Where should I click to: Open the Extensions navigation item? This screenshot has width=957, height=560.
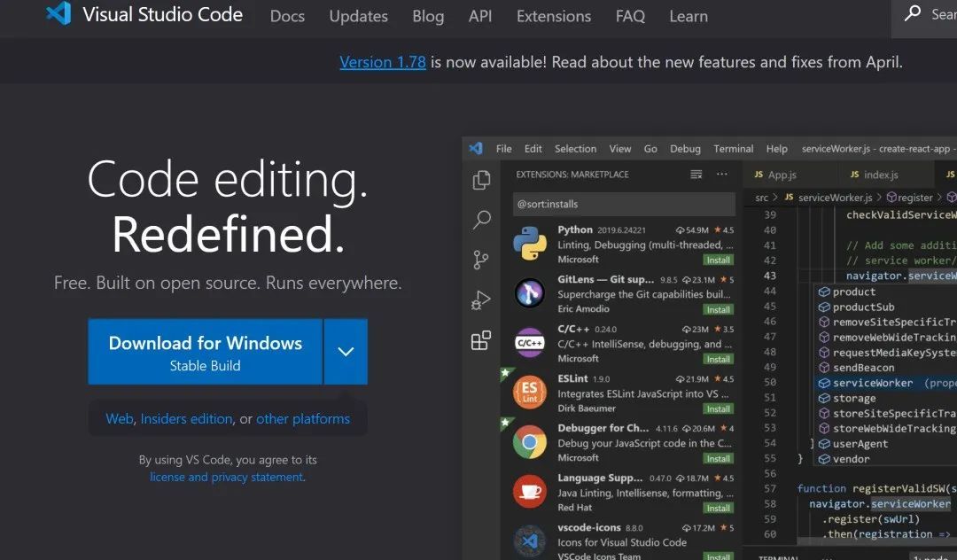pyautogui.click(x=554, y=16)
